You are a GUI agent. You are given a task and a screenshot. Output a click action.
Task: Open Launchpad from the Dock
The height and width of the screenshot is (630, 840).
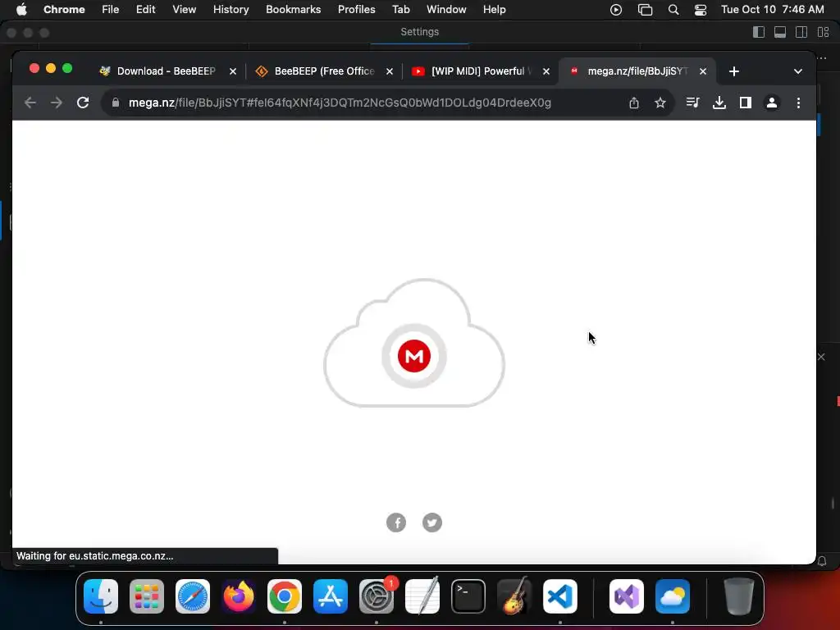(x=147, y=596)
